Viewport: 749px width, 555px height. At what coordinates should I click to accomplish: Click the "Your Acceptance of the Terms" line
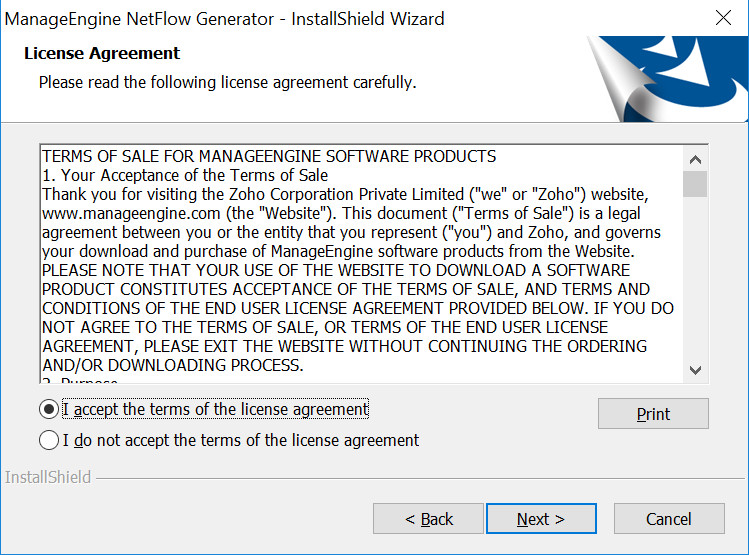tap(185, 175)
